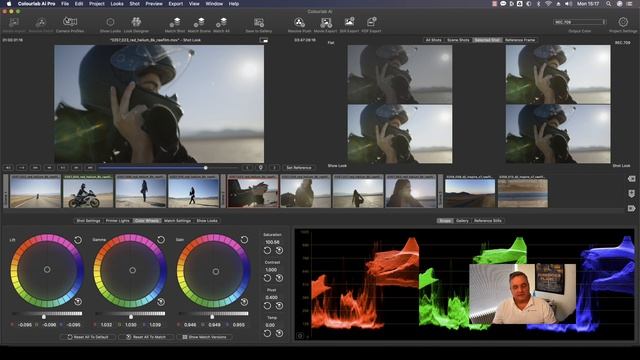This screenshot has width=640, height=360.
Task: Click Gamma wheel reset-to-match icon
Action: pos(161,302)
